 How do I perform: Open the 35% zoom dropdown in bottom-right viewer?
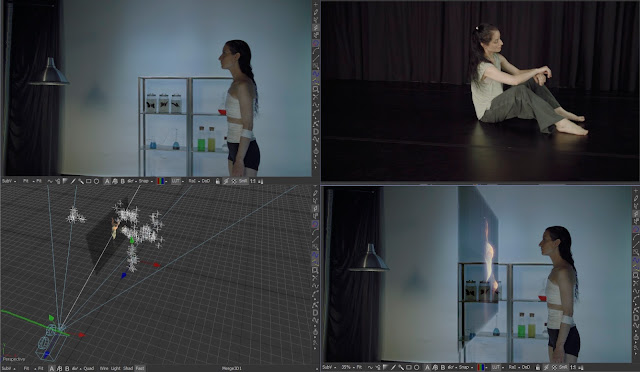coord(347,368)
